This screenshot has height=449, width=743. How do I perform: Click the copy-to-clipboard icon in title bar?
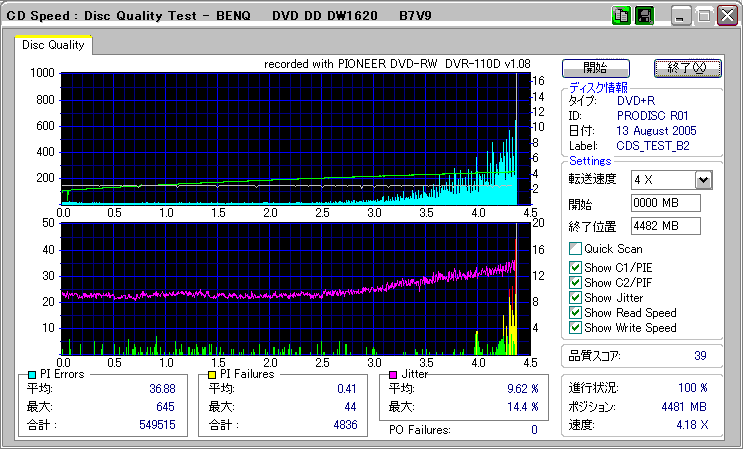(621, 15)
